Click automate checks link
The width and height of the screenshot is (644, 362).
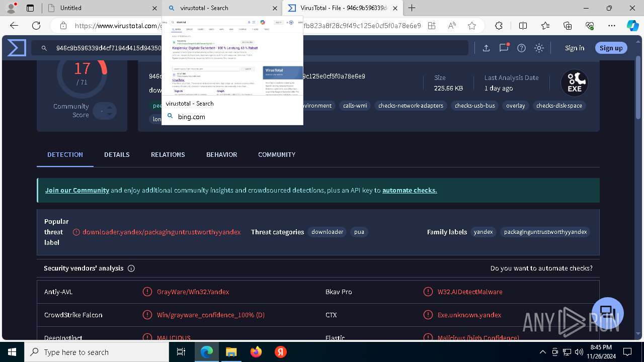click(x=410, y=190)
